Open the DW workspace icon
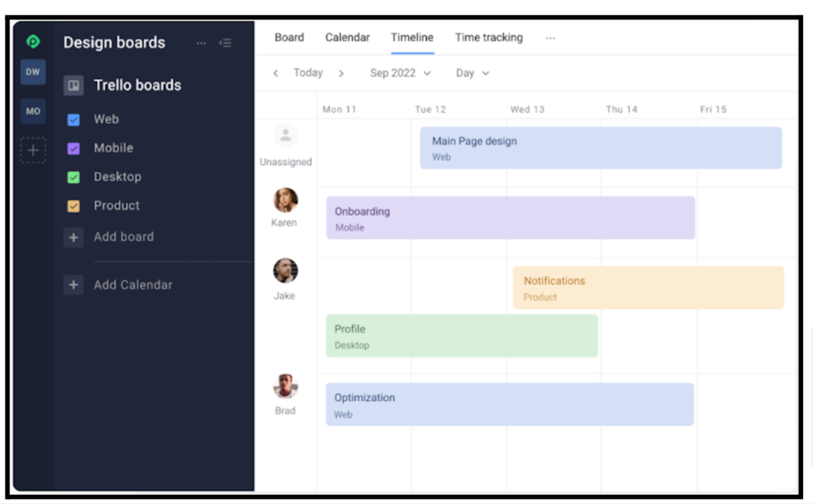The width and height of the screenshot is (813, 504). pyautogui.click(x=33, y=72)
